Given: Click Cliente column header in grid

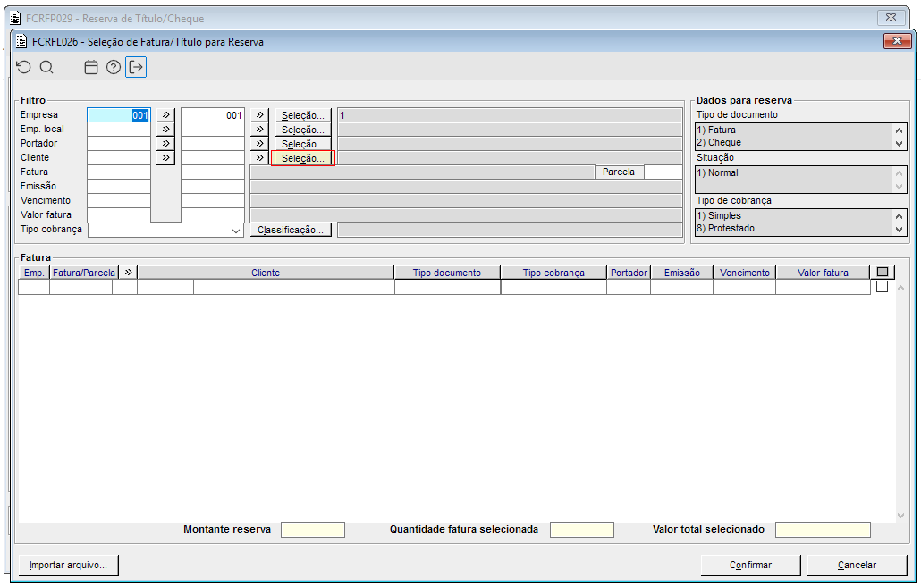Looking at the screenshot, I should pos(266,273).
